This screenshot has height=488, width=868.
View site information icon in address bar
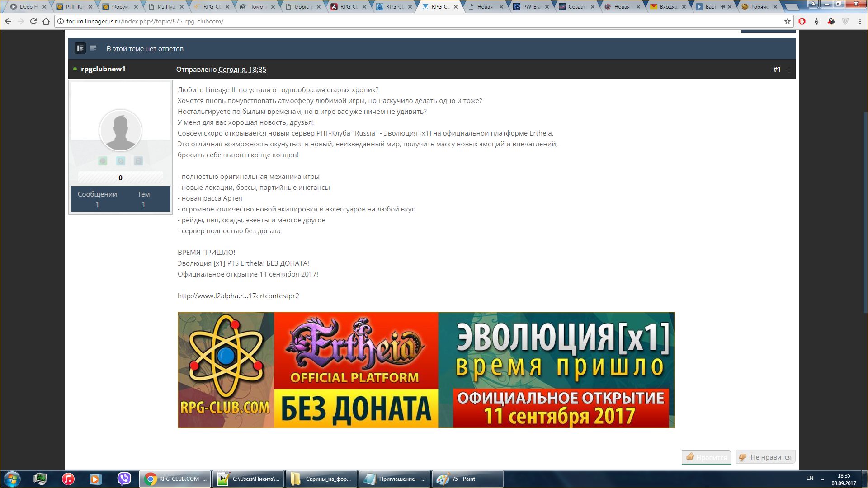60,21
